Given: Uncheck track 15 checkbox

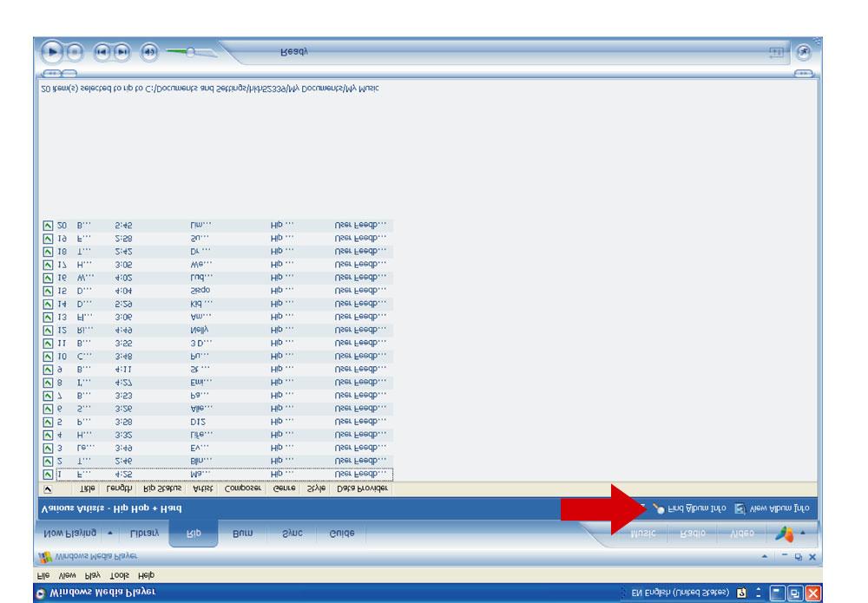Looking at the screenshot, I should pyautogui.click(x=48, y=291).
